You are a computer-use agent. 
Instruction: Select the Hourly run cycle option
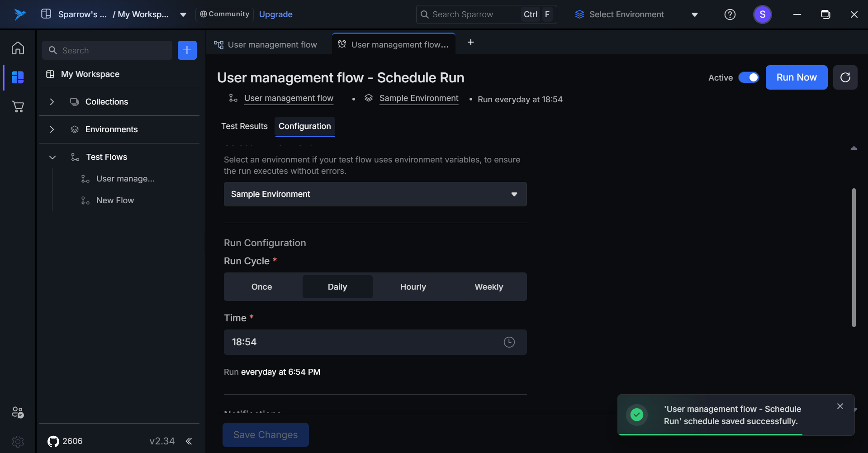pos(413,287)
